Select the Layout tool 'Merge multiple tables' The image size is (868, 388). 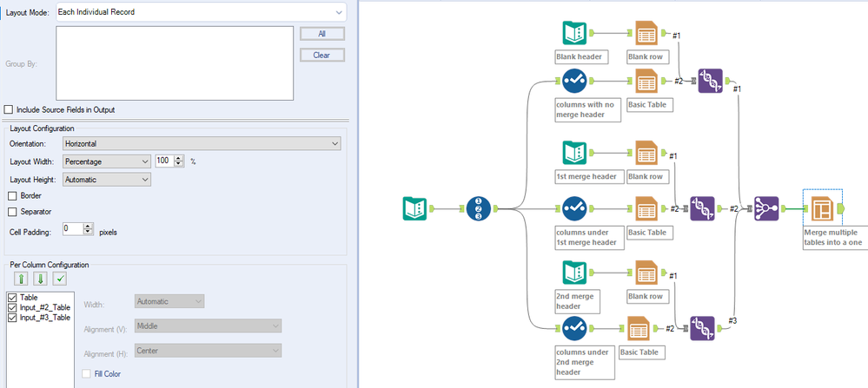point(823,208)
